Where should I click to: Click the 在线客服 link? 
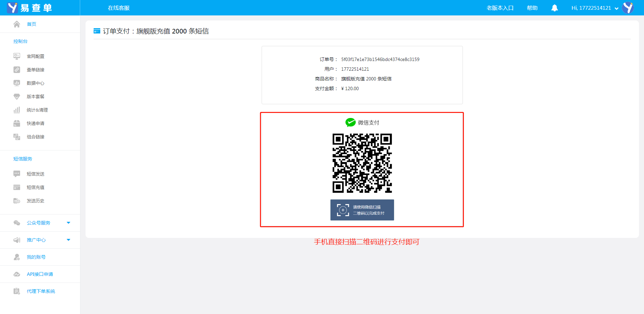pyautogui.click(x=119, y=8)
